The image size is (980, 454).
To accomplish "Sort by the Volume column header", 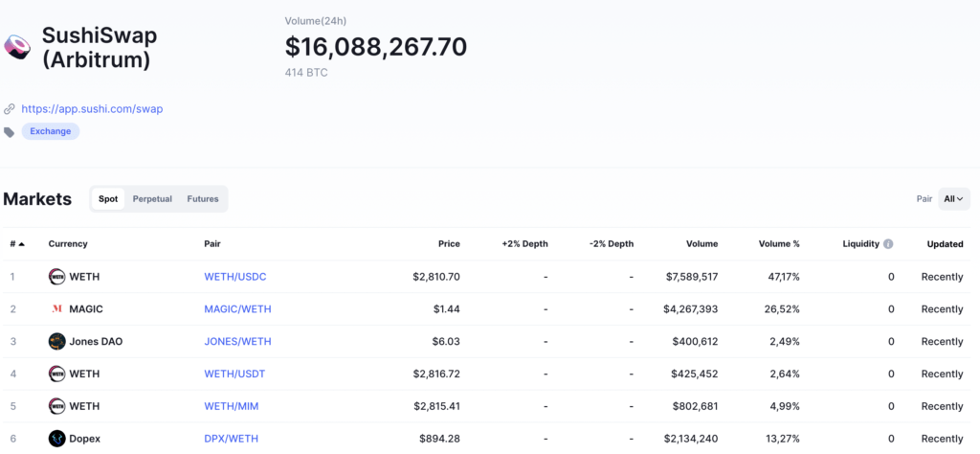I will (702, 244).
